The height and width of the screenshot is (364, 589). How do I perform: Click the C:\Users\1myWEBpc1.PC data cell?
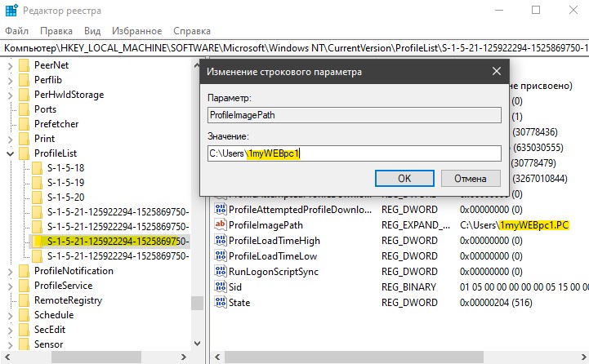(514, 225)
